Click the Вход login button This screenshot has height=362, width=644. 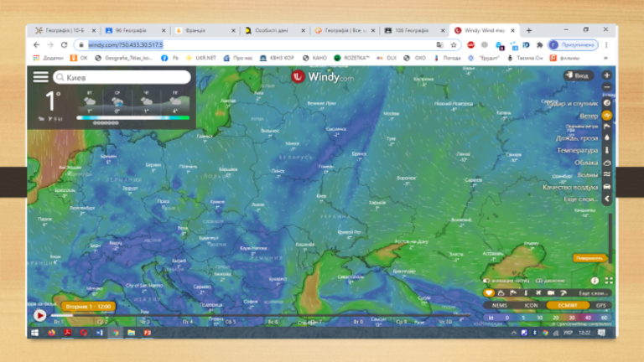point(578,75)
